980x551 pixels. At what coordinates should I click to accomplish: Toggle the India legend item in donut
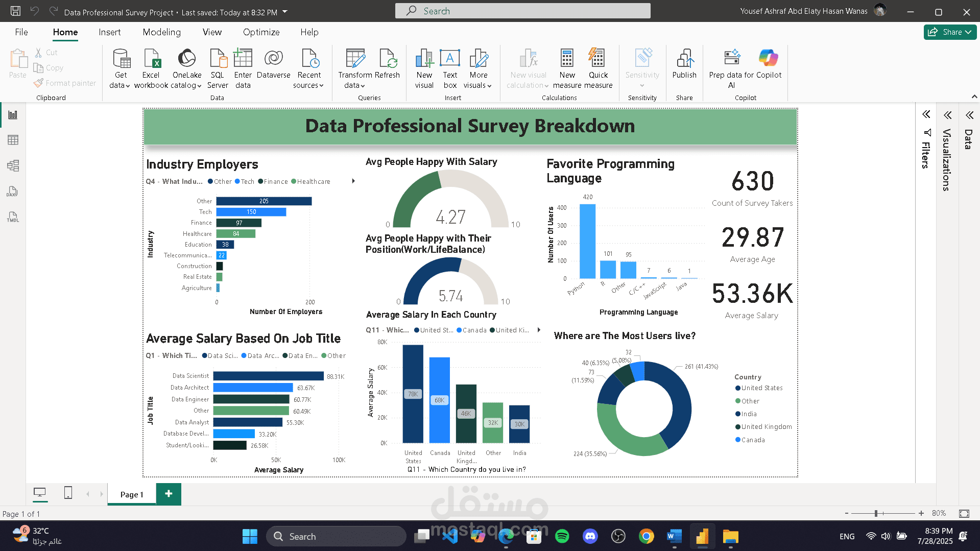pyautogui.click(x=746, y=414)
